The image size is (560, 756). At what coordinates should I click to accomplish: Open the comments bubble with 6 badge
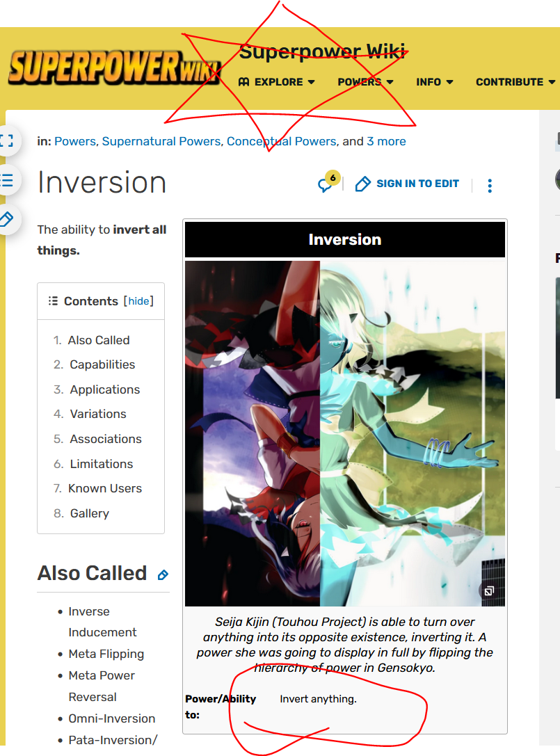point(328,182)
